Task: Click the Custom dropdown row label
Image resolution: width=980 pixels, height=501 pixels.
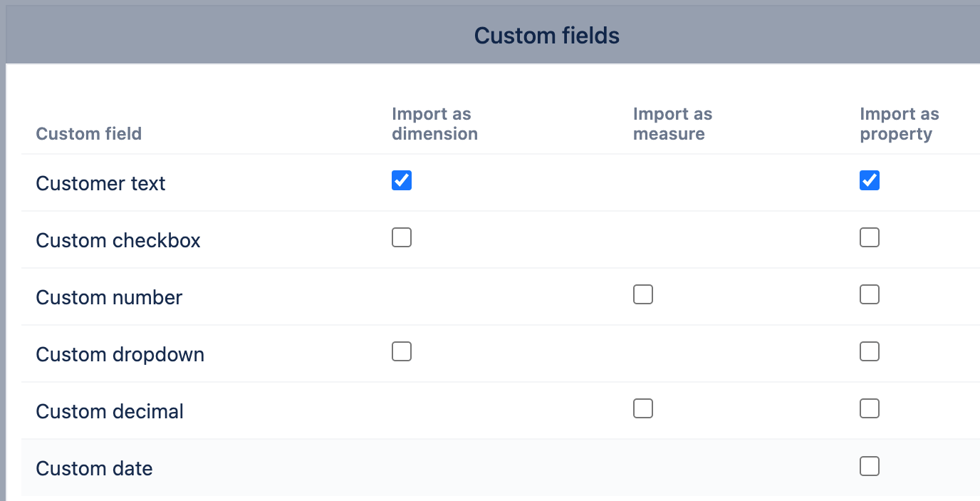Action: (120, 355)
